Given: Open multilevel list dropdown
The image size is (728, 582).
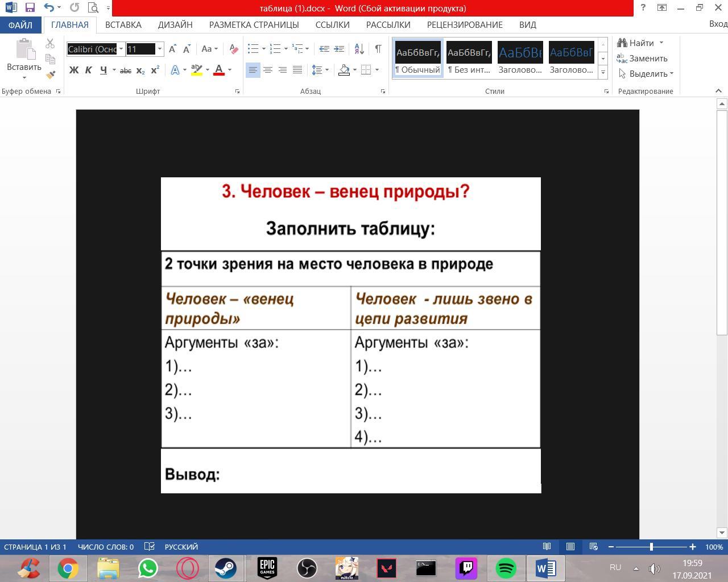Looking at the screenshot, I should (x=307, y=49).
